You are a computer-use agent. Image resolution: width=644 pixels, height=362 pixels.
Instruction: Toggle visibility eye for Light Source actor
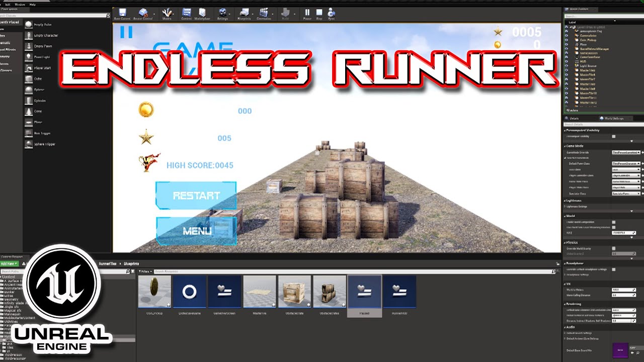point(566,66)
